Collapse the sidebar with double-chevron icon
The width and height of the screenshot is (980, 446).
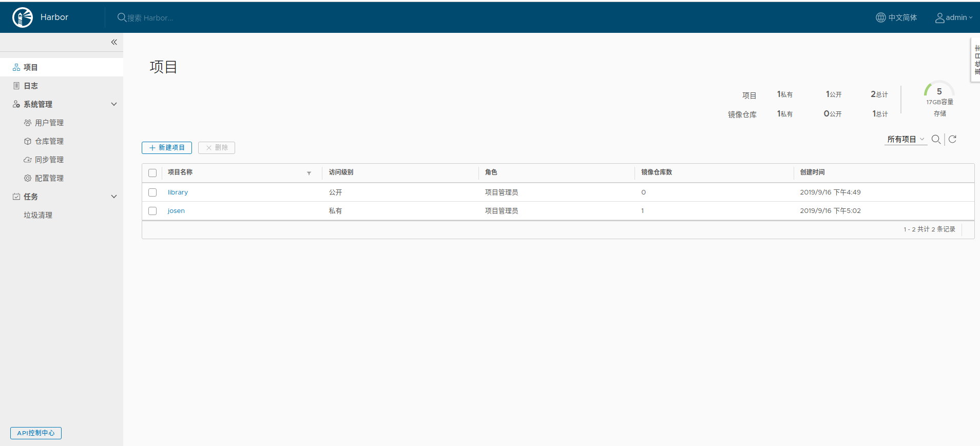[x=114, y=42]
